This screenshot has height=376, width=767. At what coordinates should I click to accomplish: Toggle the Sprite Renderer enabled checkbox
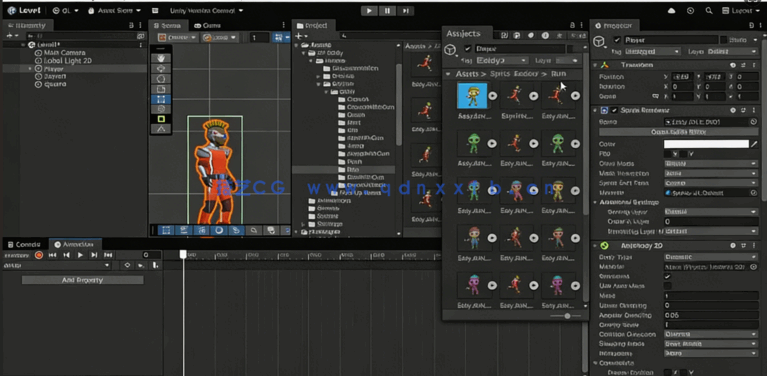pos(614,111)
